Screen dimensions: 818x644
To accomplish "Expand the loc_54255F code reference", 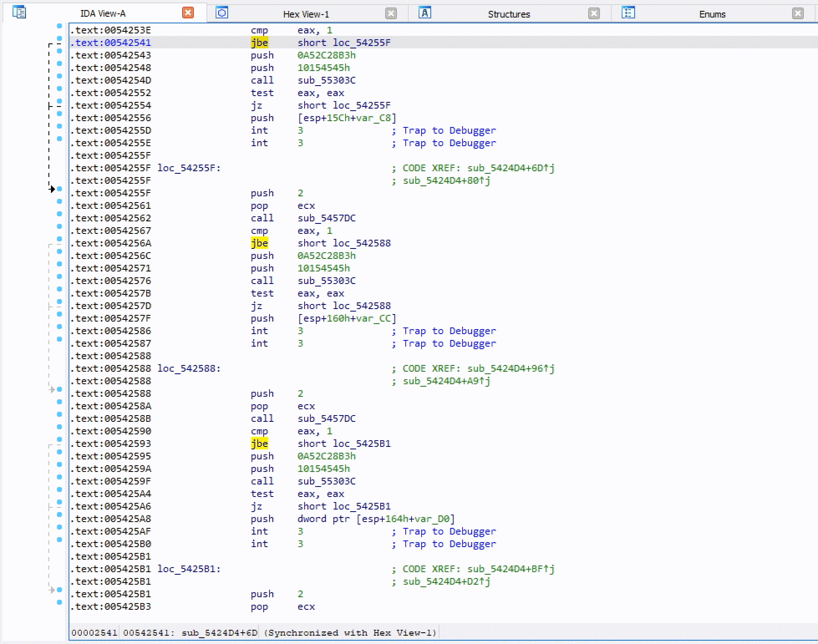I will click(x=52, y=188).
